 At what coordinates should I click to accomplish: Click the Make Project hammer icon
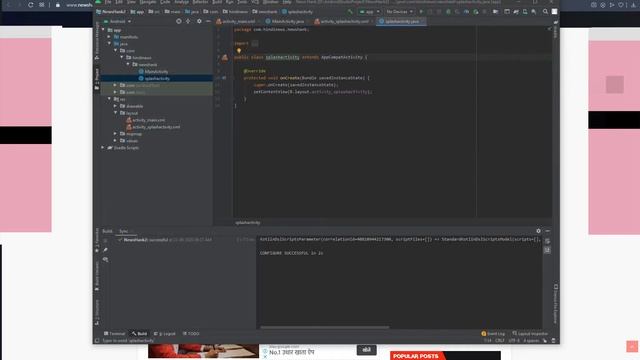350,12
